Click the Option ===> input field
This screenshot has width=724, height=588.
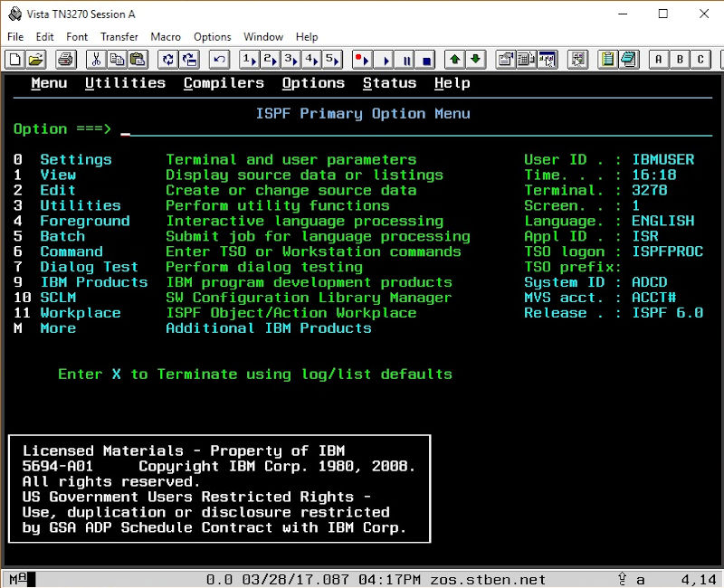[x=416, y=129]
